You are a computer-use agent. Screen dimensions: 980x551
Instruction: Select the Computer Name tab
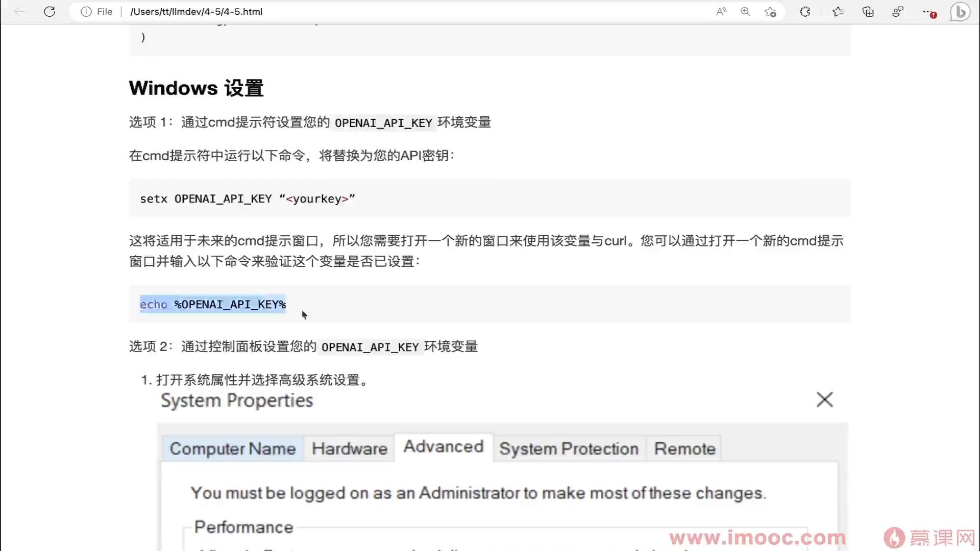tap(233, 448)
